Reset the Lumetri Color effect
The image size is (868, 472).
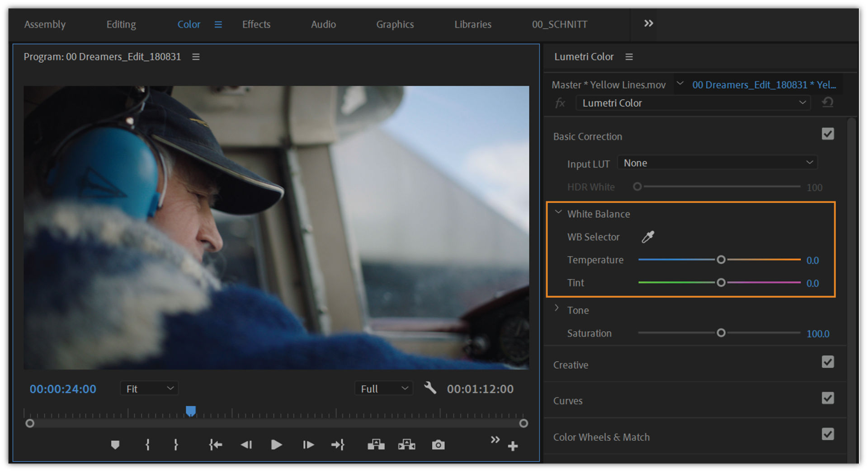827,103
